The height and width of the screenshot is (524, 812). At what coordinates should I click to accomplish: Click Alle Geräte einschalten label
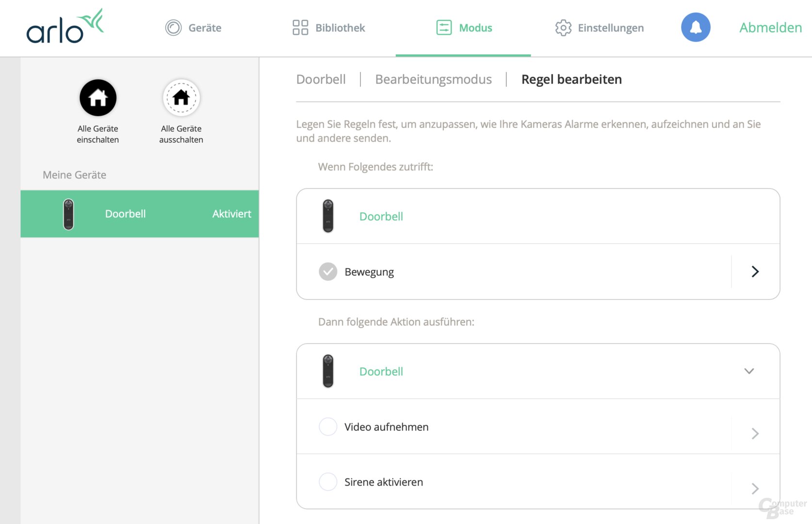point(98,134)
